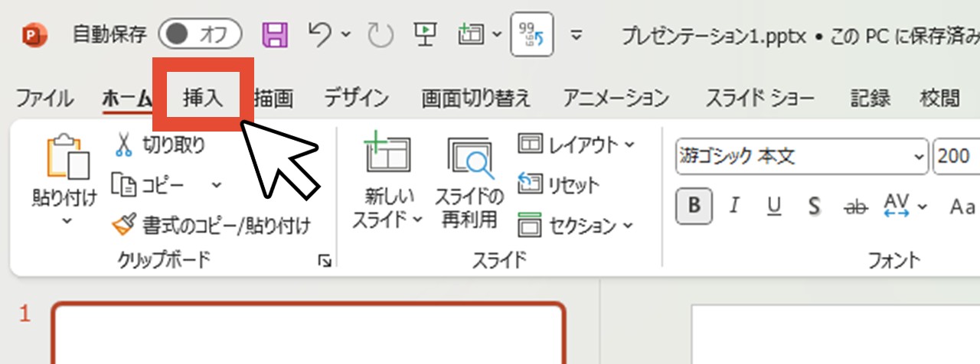Screen dimensions: 980x364
Task: Switch to the Design (デザイン) tab
Action: [356, 98]
